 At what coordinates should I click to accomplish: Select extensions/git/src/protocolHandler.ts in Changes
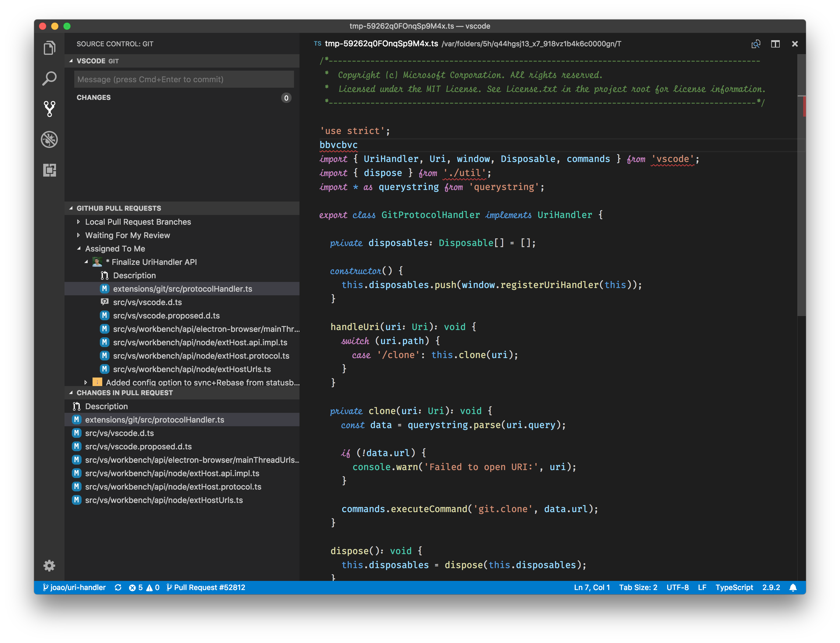pos(155,420)
